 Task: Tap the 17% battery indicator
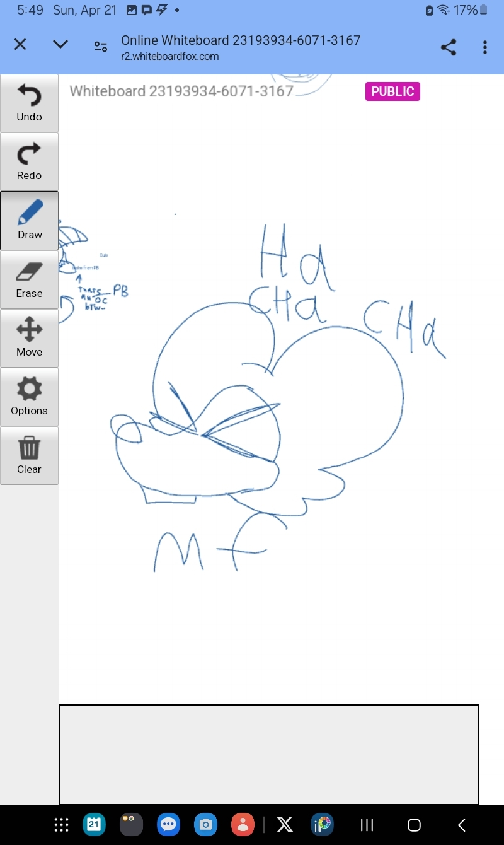pos(471,10)
